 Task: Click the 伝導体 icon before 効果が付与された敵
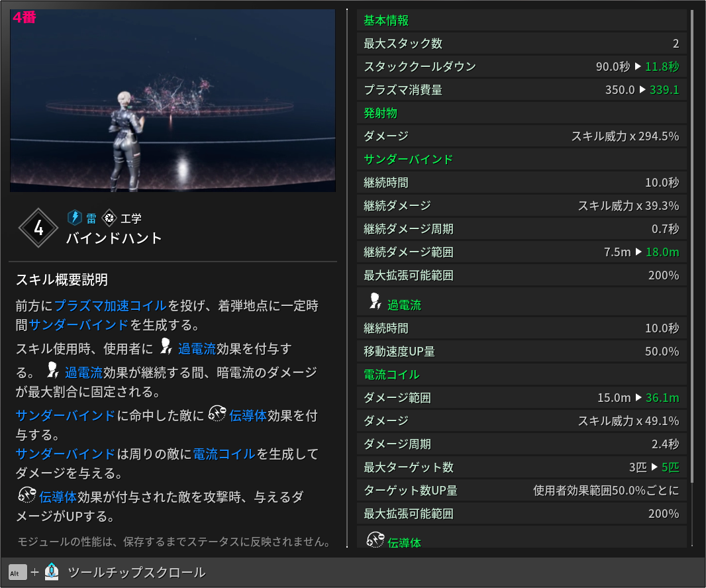(27, 495)
